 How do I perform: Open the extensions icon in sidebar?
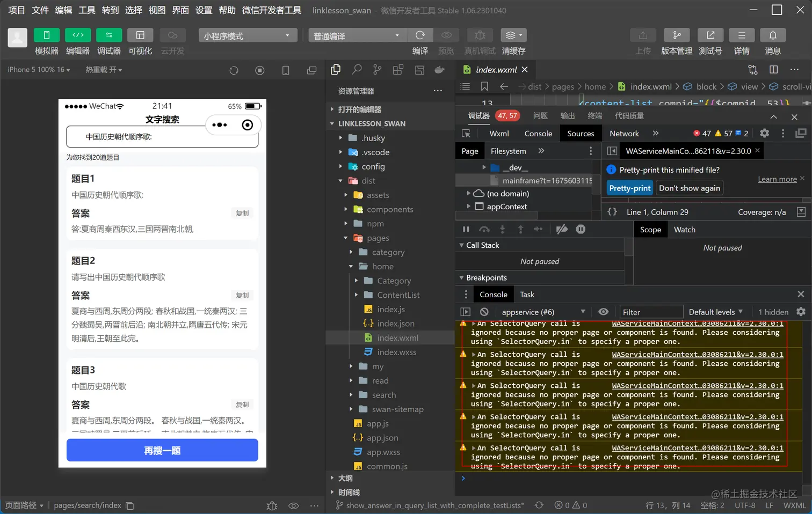398,69
